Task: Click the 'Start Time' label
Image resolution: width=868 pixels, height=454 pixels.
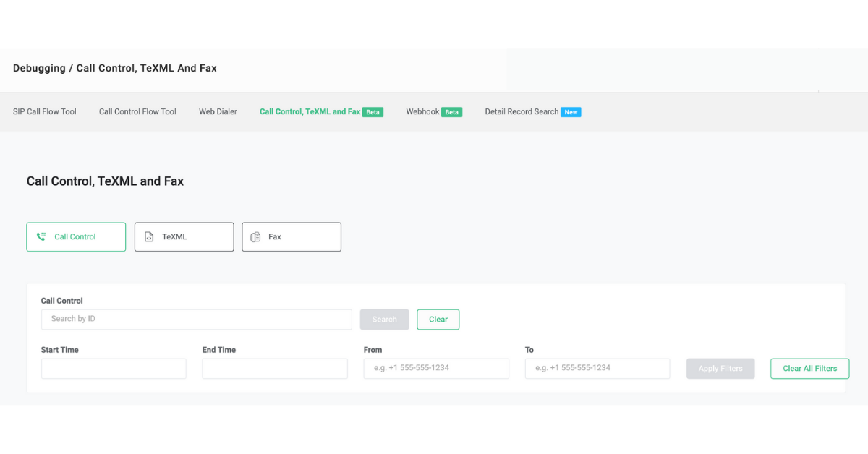Action: pyautogui.click(x=60, y=350)
